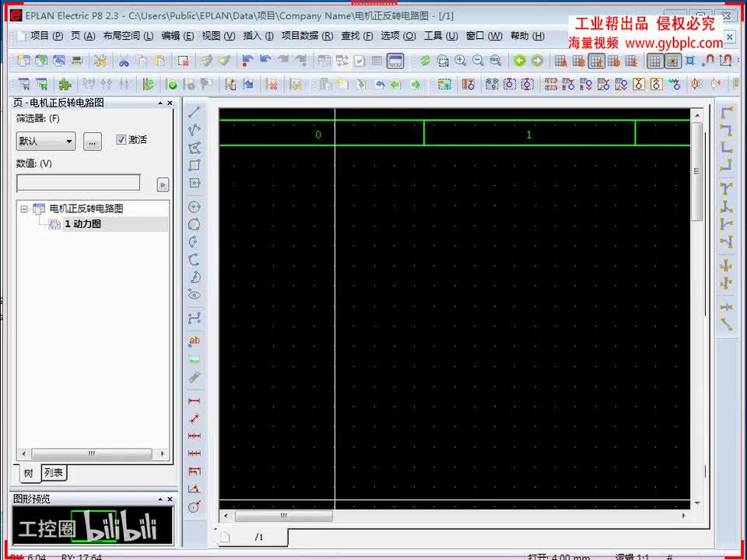Toggle grid display button
This screenshot has width=747, height=560.
[x=655, y=61]
